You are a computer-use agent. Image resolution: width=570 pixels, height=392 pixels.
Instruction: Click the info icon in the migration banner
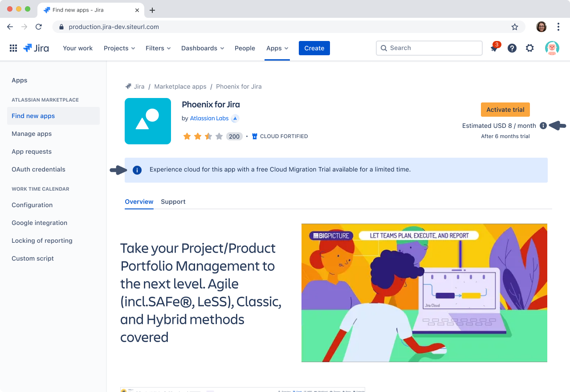click(x=137, y=170)
